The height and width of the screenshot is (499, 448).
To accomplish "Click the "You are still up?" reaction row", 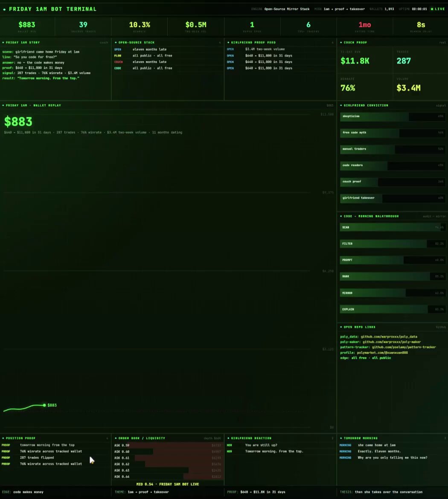I will (280, 445).
